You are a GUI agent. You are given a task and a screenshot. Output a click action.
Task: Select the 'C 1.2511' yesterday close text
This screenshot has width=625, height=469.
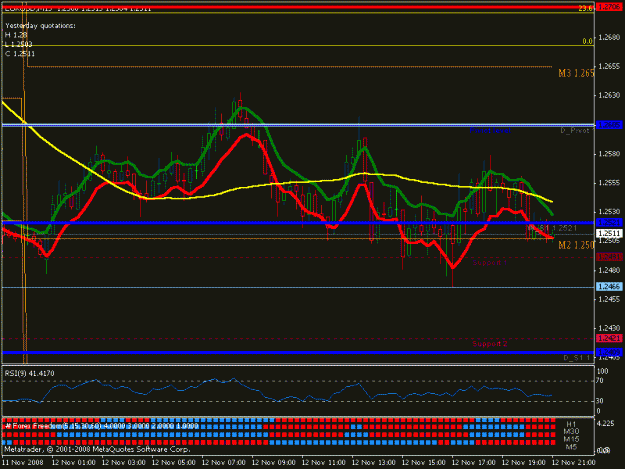point(20,54)
